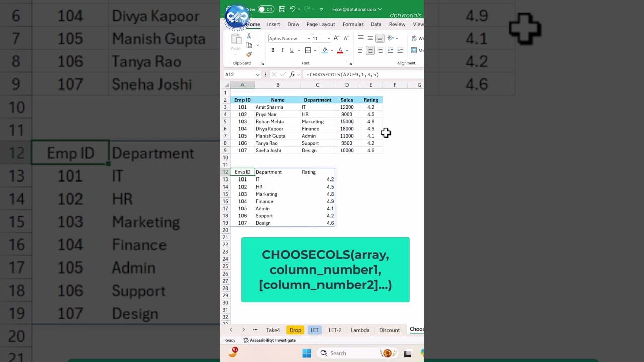Switch to the Formulas ribbon tab
This screenshot has height=362, width=644.
click(353, 24)
